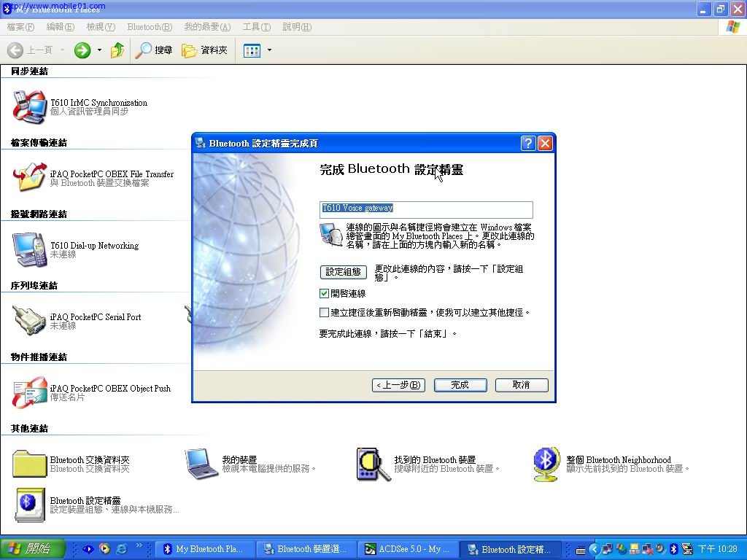
Task: Show hidden tray icons with the round arrow
Action: 594,549
